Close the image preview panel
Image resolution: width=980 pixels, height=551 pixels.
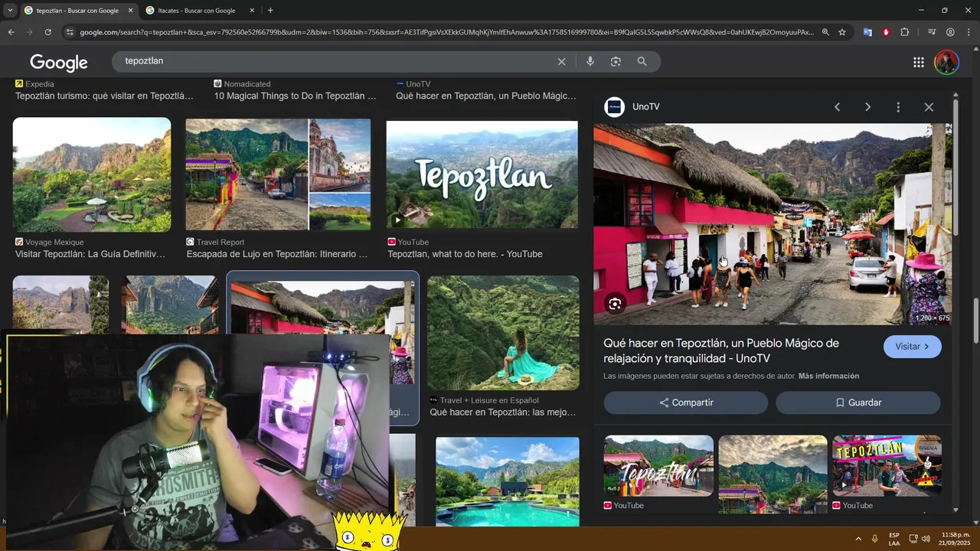(929, 107)
